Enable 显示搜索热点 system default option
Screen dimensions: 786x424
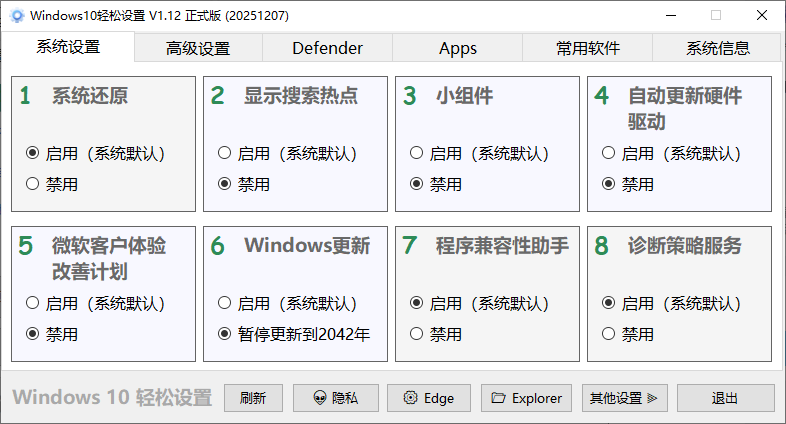coord(225,154)
